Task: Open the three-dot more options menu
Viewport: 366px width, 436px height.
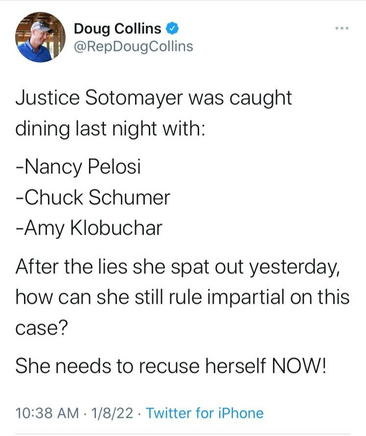Action: (x=342, y=28)
